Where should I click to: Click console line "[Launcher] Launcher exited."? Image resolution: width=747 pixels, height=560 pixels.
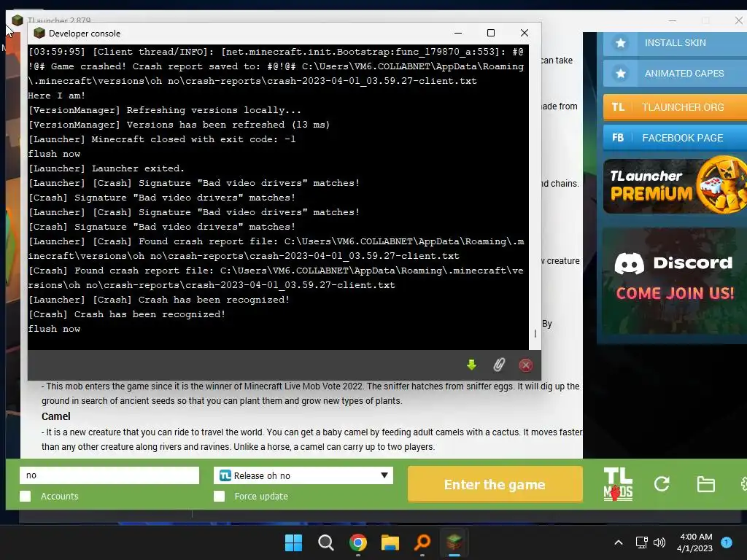(107, 168)
